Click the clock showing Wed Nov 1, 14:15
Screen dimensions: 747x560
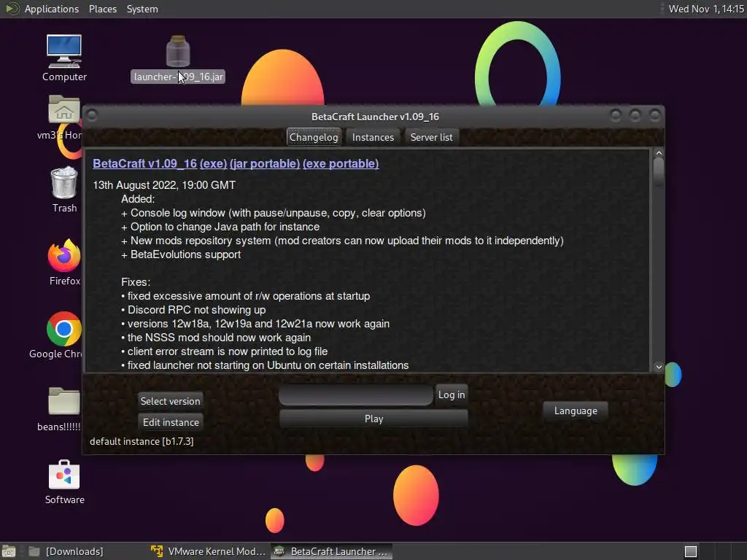tap(706, 9)
